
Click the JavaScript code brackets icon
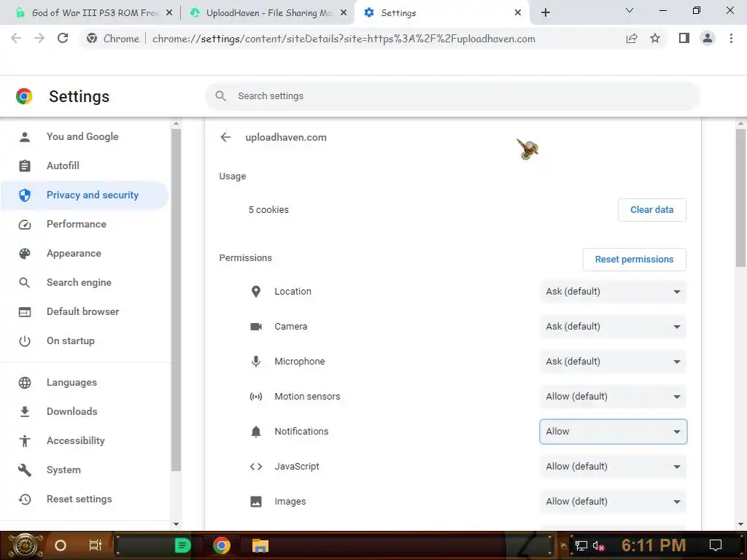tap(256, 467)
